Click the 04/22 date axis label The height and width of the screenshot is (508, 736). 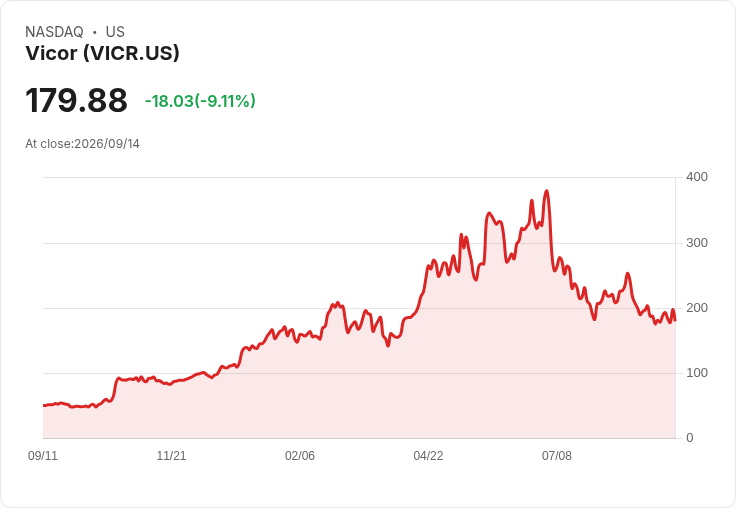428,456
